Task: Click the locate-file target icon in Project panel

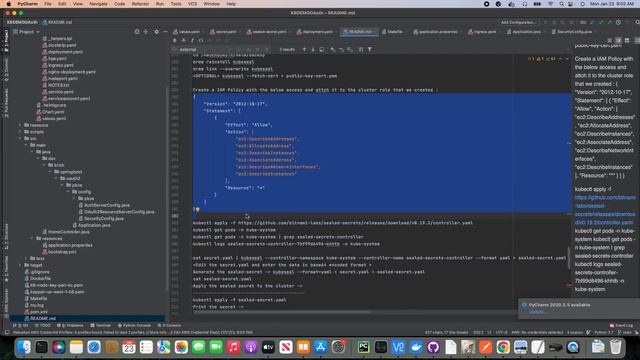Action: [137, 31]
